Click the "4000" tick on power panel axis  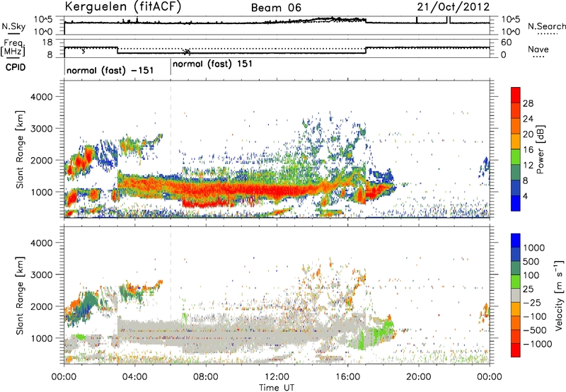click(41, 97)
